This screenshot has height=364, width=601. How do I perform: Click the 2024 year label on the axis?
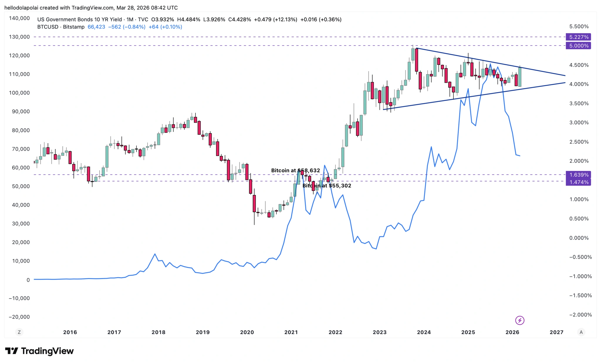[423, 332]
